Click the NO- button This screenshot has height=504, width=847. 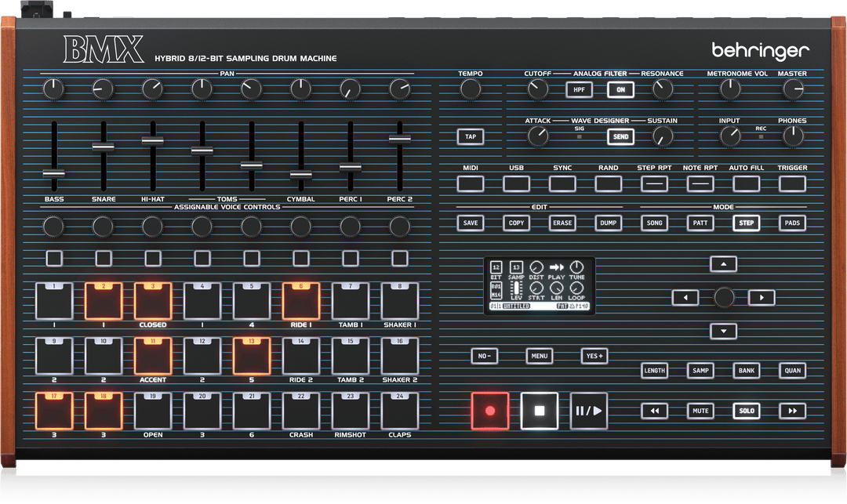pyautogui.click(x=484, y=356)
